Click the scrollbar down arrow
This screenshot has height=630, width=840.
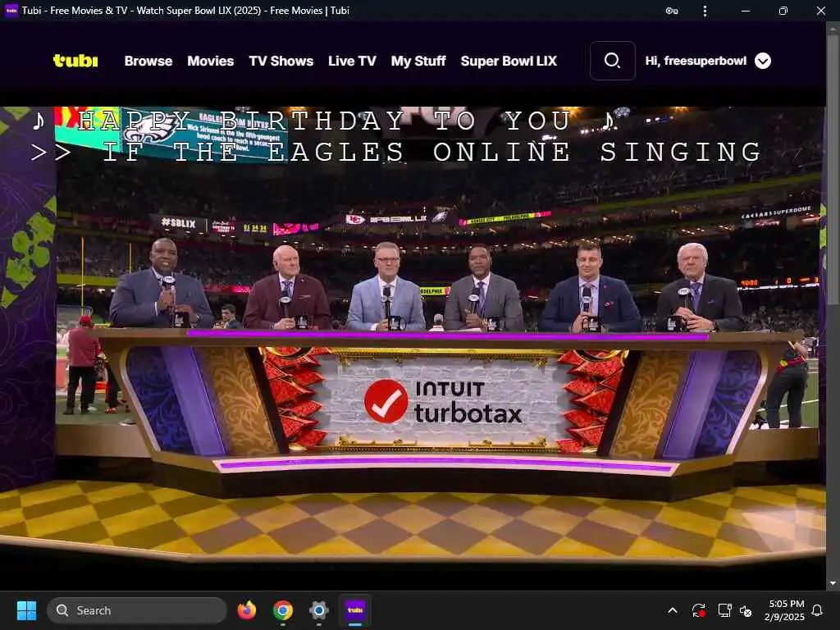(833, 583)
